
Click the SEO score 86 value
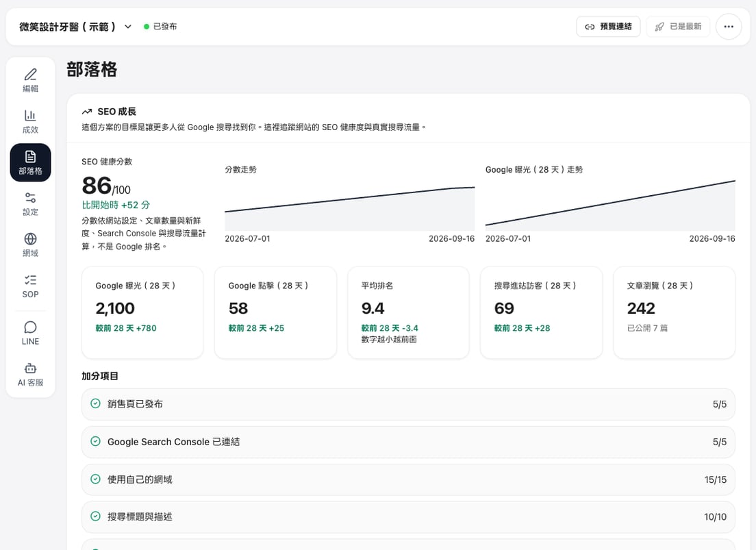click(x=97, y=185)
